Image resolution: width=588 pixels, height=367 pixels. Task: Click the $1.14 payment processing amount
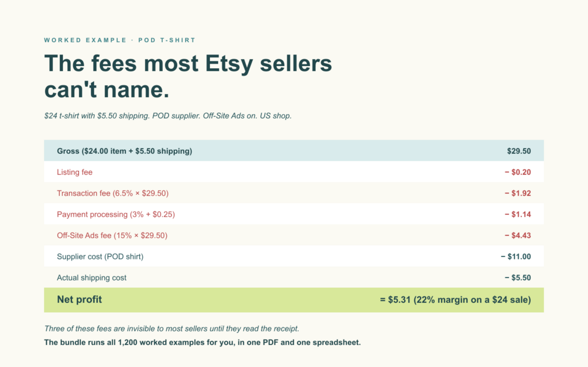pyautogui.click(x=518, y=214)
